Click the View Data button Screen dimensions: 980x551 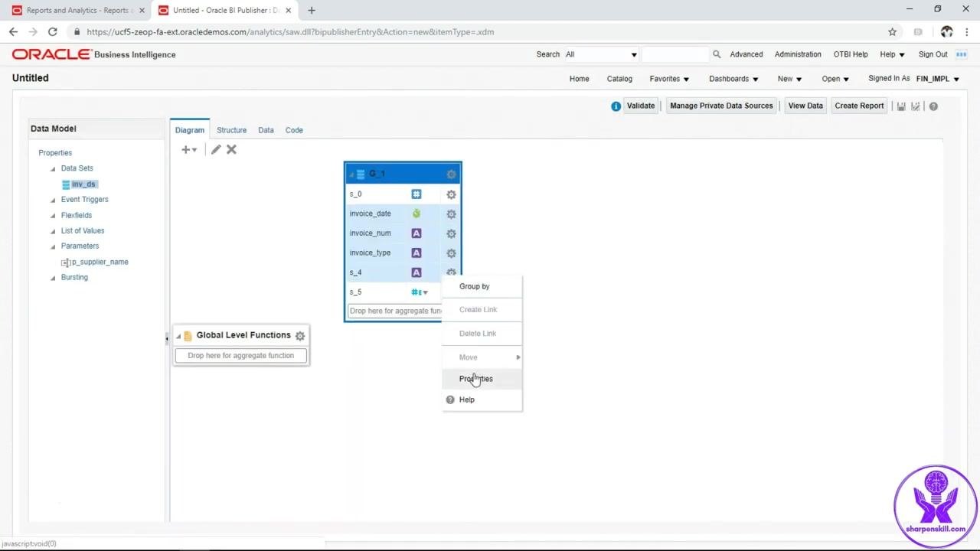(x=805, y=106)
